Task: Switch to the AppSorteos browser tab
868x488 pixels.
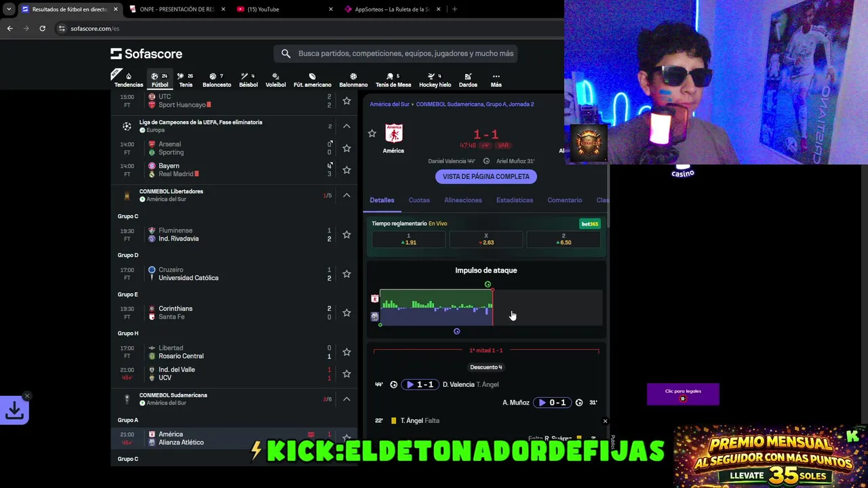Action: (392, 9)
